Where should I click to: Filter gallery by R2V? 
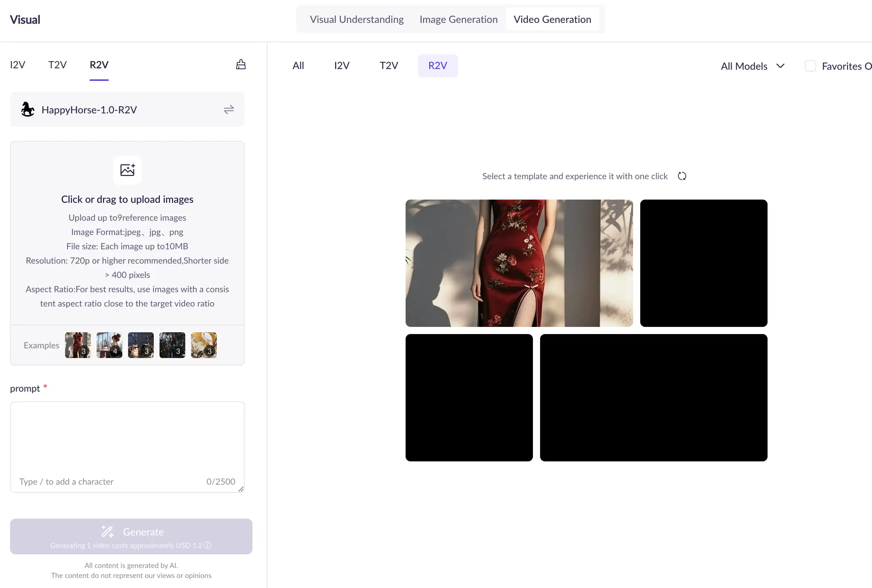(x=437, y=65)
